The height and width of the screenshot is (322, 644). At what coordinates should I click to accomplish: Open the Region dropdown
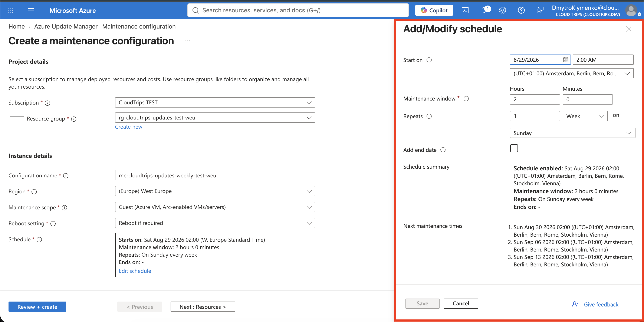coord(215,191)
